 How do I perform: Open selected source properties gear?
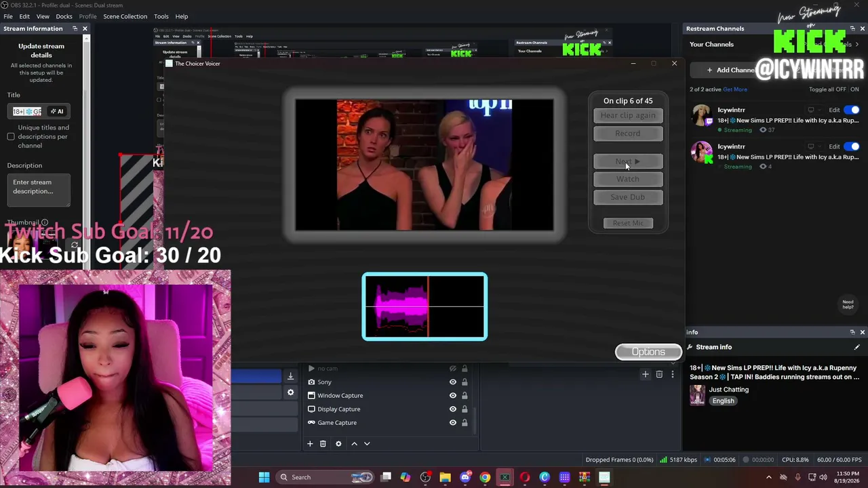[x=338, y=444]
